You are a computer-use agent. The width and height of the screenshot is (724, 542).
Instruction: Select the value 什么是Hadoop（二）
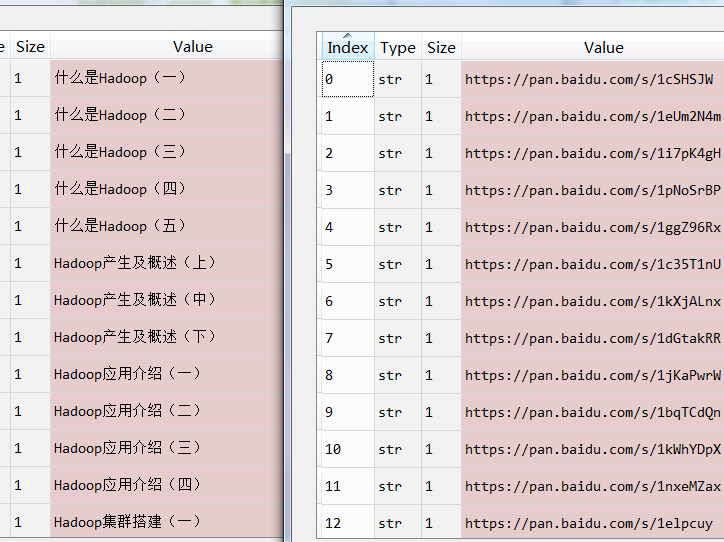(x=166, y=115)
